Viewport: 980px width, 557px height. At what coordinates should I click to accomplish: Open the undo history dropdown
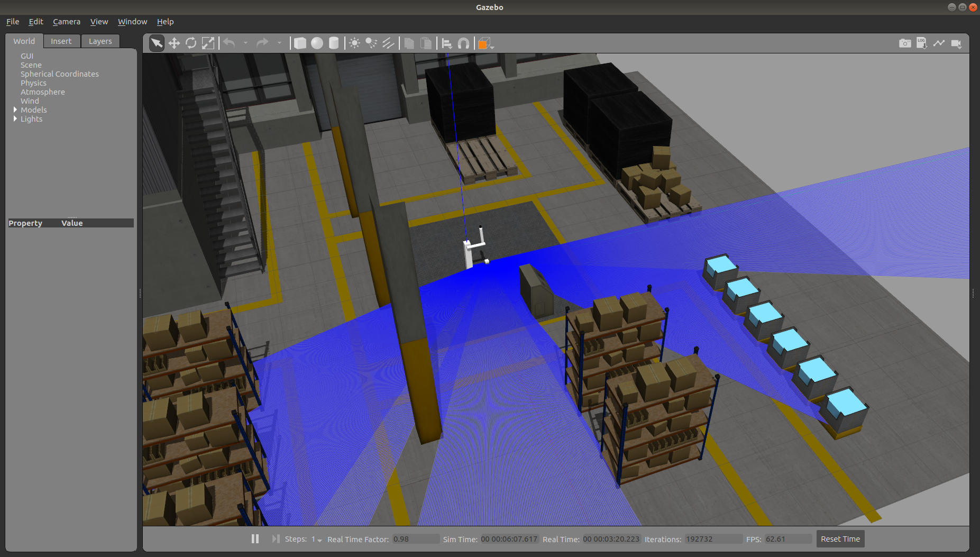point(245,43)
